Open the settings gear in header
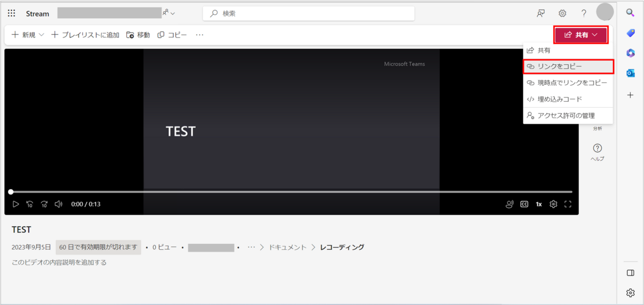Viewport: 644px width, 305px height. pyautogui.click(x=562, y=13)
